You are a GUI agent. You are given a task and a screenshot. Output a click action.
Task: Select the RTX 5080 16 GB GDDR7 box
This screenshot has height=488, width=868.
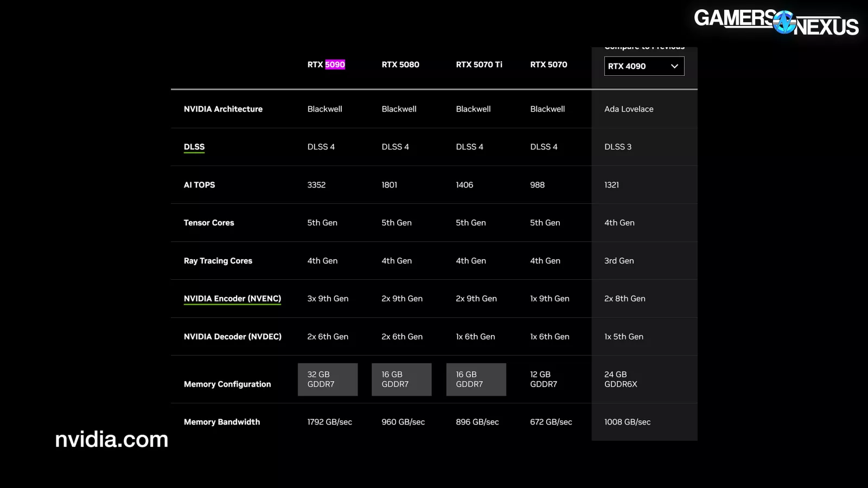coord(401,380)
